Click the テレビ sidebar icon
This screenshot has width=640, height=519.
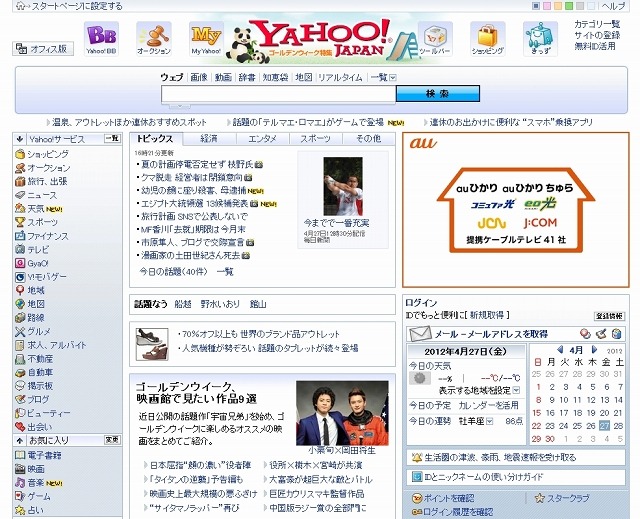[x=20, y=249]
